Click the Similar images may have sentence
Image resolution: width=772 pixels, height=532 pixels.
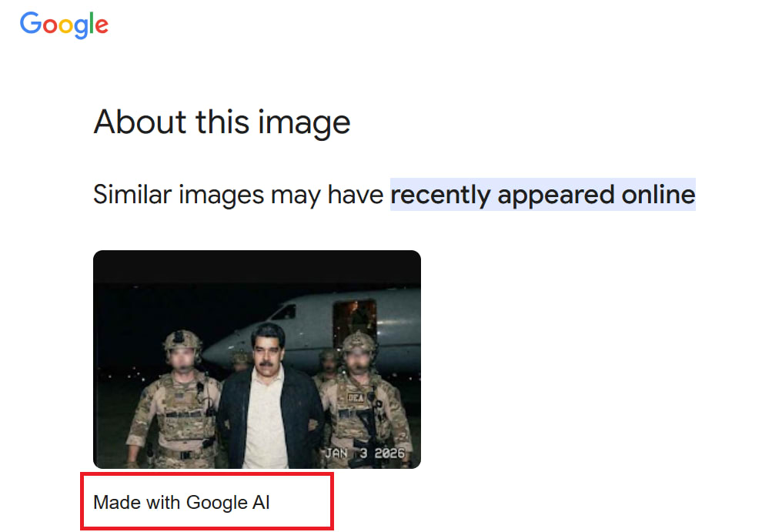(239, 195)
